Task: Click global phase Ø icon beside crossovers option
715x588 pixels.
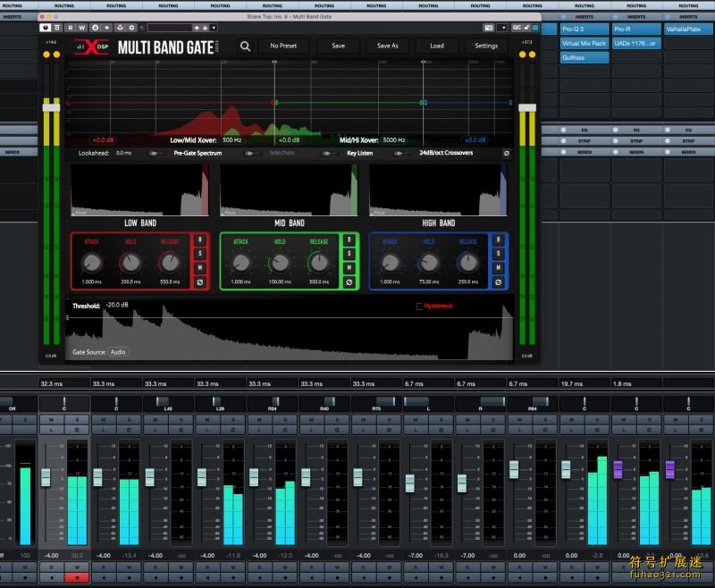Action: coord(506,153)
